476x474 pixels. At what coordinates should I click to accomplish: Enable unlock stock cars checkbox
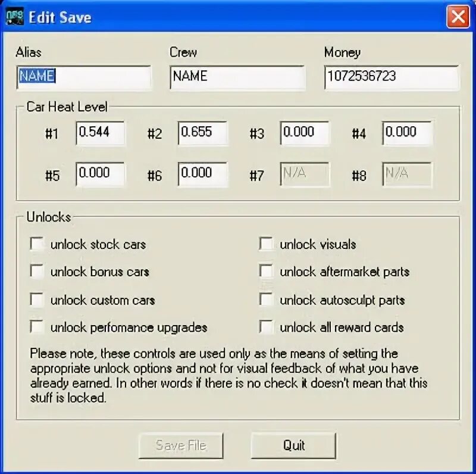37,244
